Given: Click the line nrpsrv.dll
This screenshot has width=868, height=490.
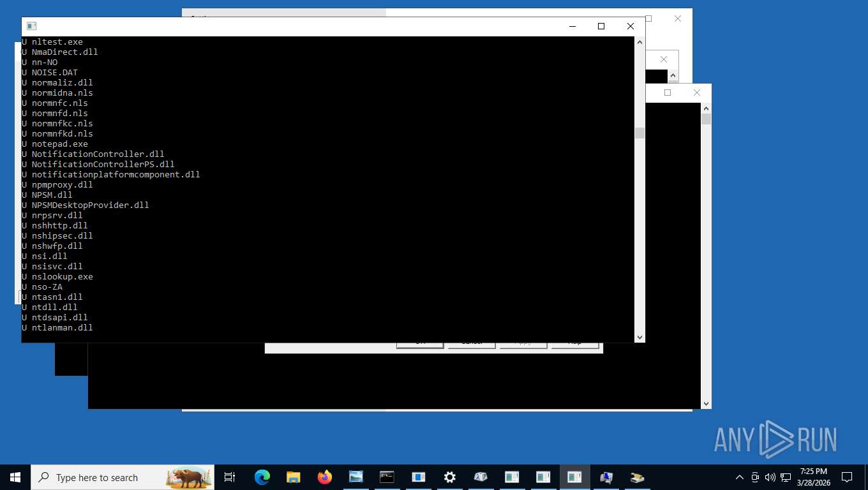Looking at the screenshot, I should pyautogui.click(x=57, y=215).
